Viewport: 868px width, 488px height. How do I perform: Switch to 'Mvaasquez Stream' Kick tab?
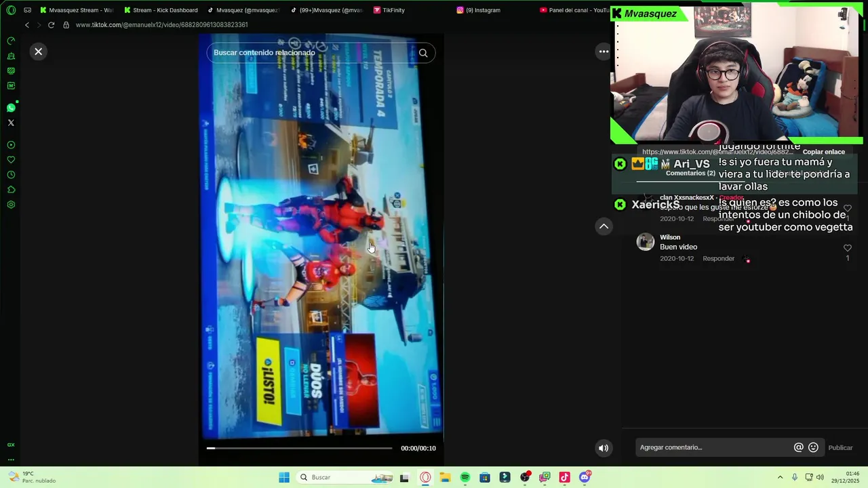pyautogui.click(x=76, y=10)
